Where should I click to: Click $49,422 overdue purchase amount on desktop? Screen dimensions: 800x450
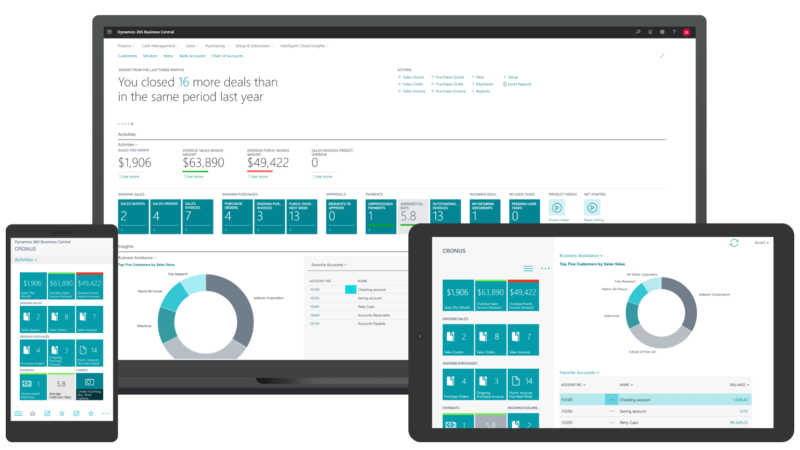pyautogui.click(x=268, y=163)
